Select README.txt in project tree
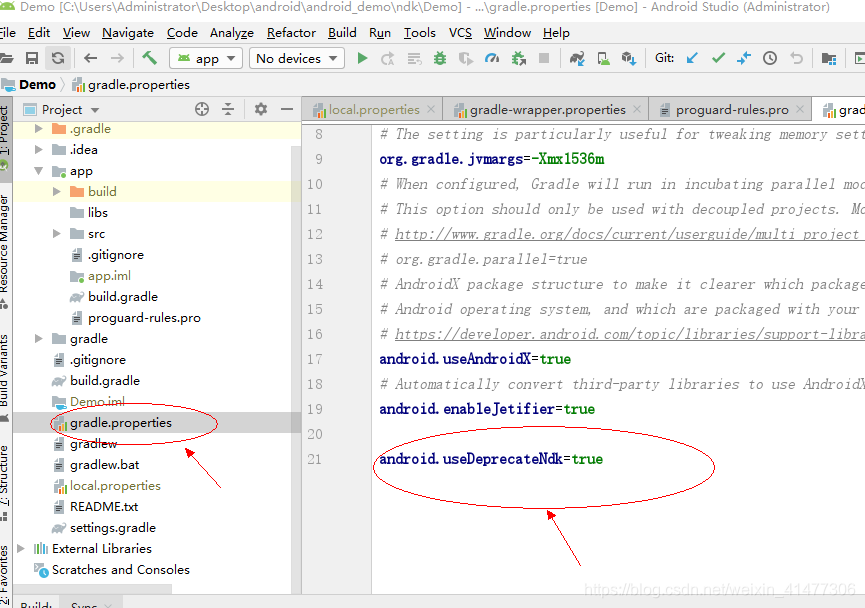The image size is (865, 608). (x=104, y=506)
